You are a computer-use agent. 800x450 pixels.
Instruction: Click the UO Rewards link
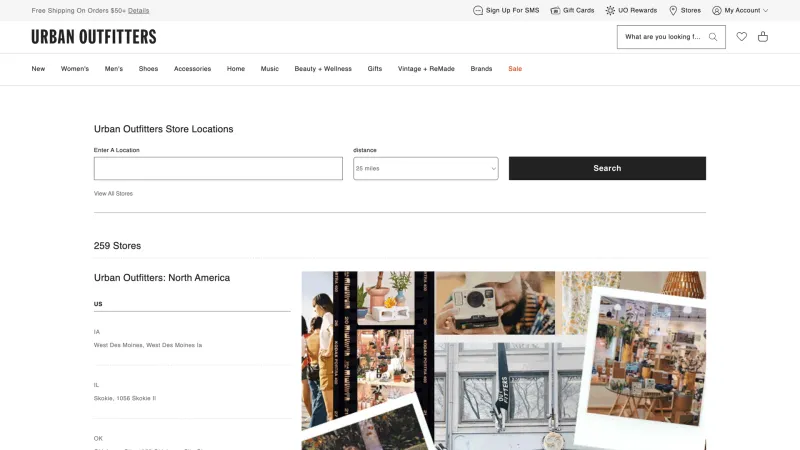coord(638,10)
